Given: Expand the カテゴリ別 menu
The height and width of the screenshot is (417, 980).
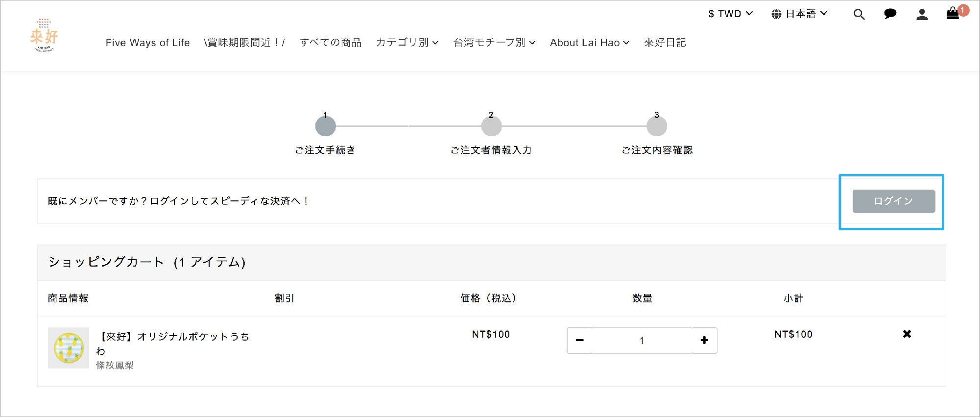Looking at the screenshot, I should click(x=406, y=43).
